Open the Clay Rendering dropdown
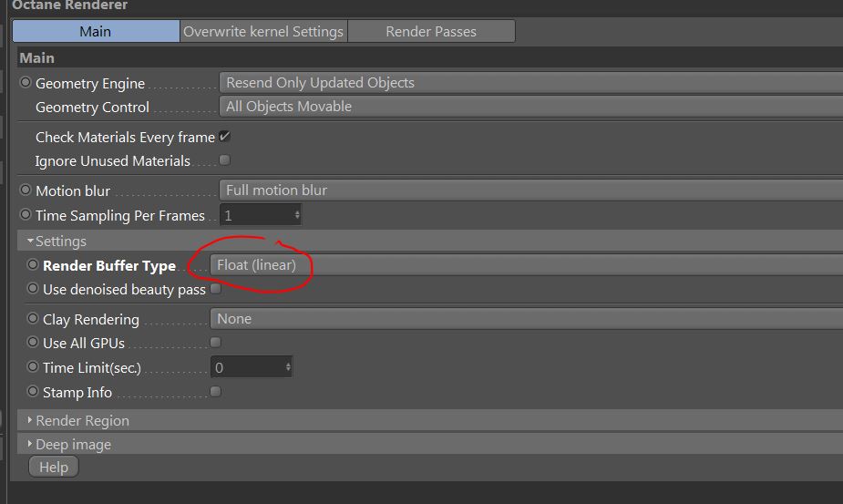843x504 pixels. tap(527, 319)
